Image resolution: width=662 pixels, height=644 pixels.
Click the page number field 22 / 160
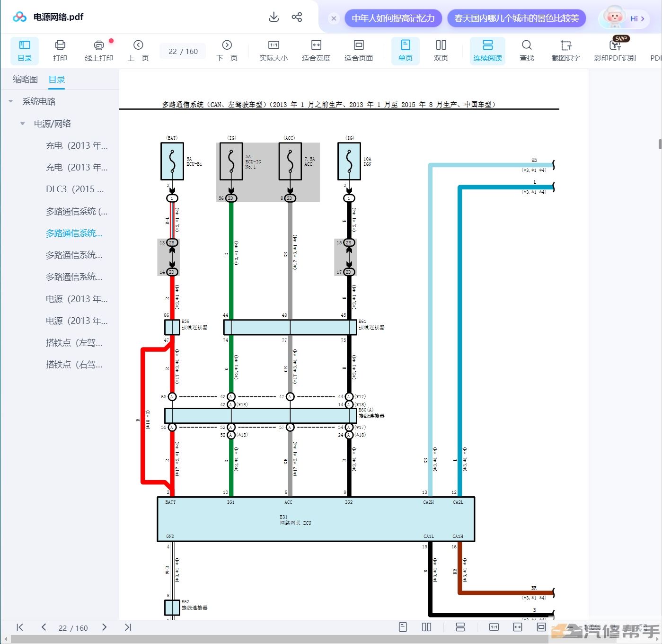(183, 51)
